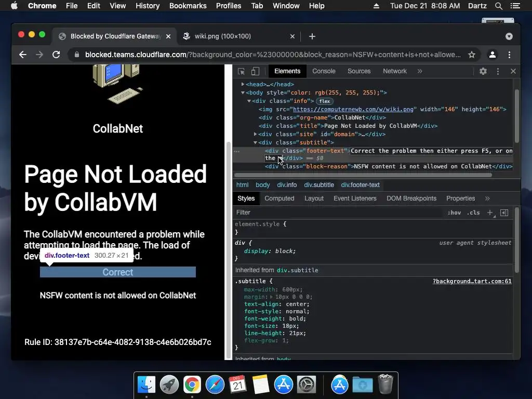Open ?background…tart.com:61 stylesheet link
The width and height of the screenshot is (532, 399).
point(472,281)
